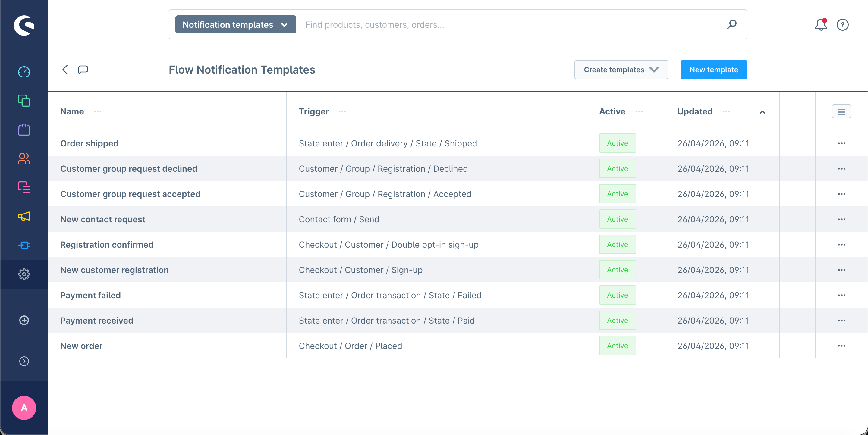Open the Customers sidebar icon

tap(24, 158)
